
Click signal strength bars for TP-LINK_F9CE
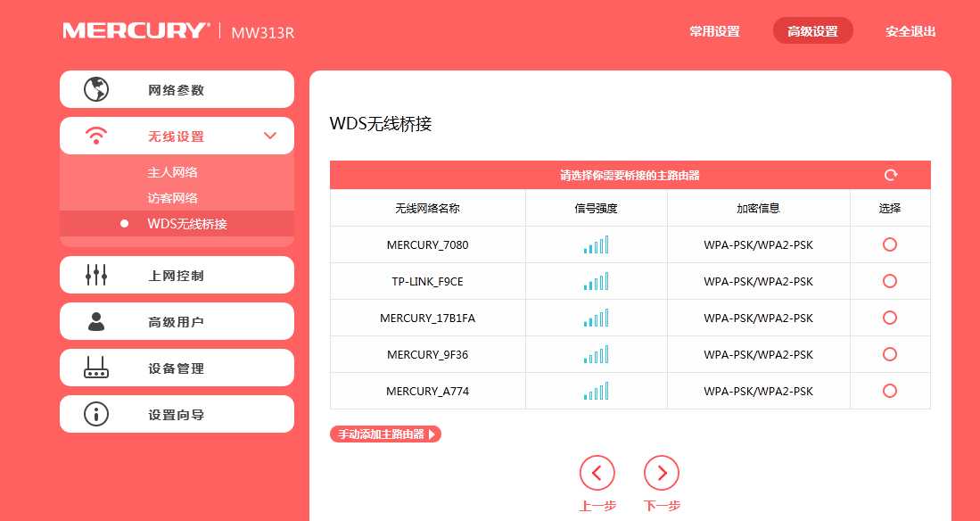(x=597, y=281)
